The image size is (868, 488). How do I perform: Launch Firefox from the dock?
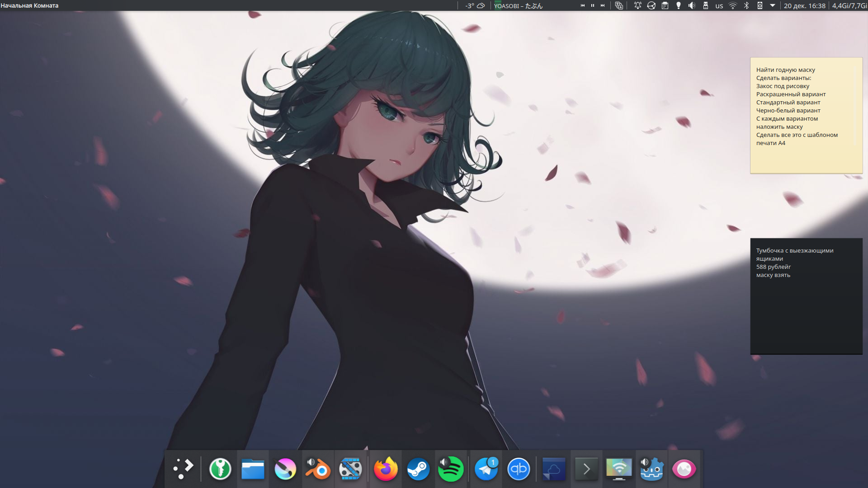[x=386, y=469]
